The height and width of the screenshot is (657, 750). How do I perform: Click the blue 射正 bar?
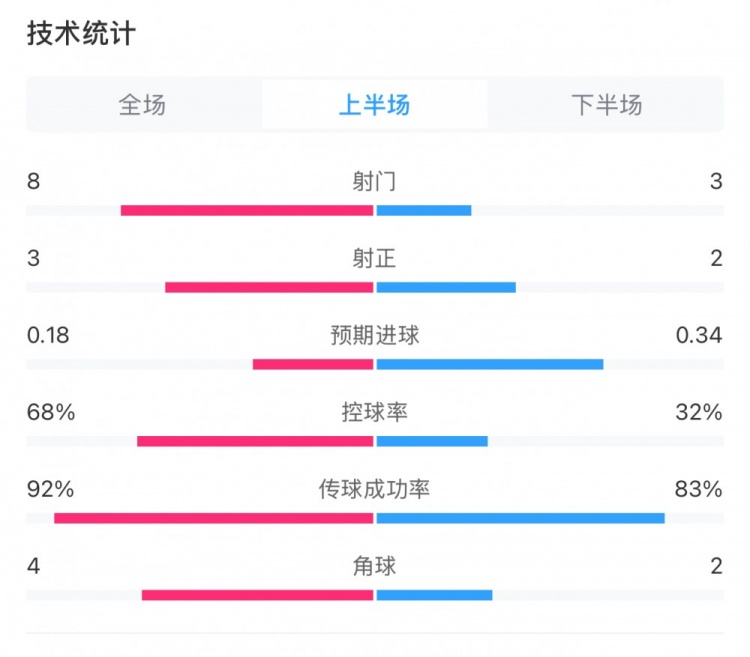[x=446, y=287]
